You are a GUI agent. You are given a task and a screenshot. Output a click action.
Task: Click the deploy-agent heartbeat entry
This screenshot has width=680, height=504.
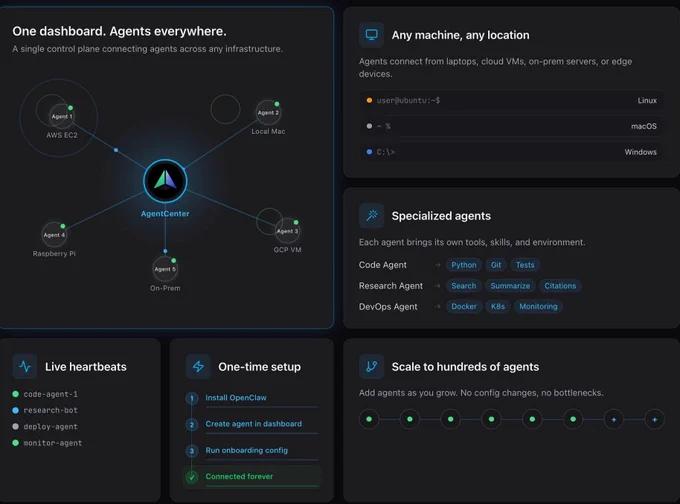50,426
